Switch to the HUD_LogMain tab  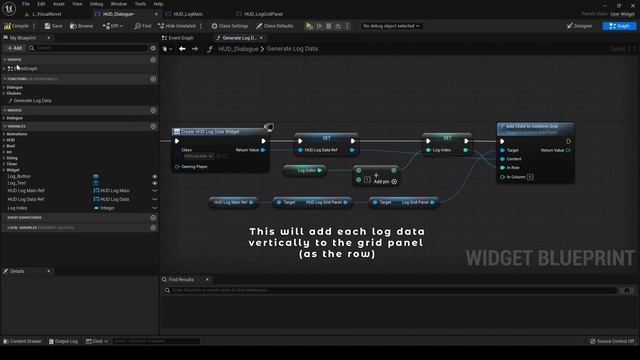pos(188,14)
